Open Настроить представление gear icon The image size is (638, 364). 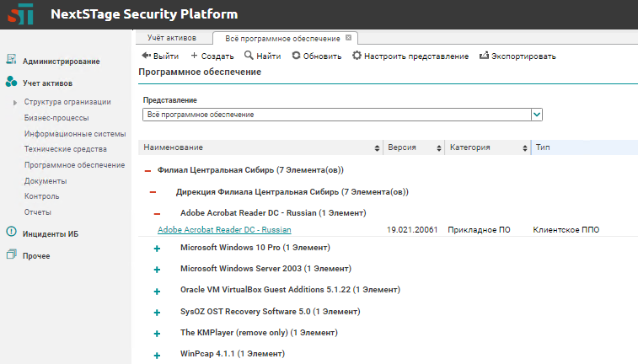[357, 56]
